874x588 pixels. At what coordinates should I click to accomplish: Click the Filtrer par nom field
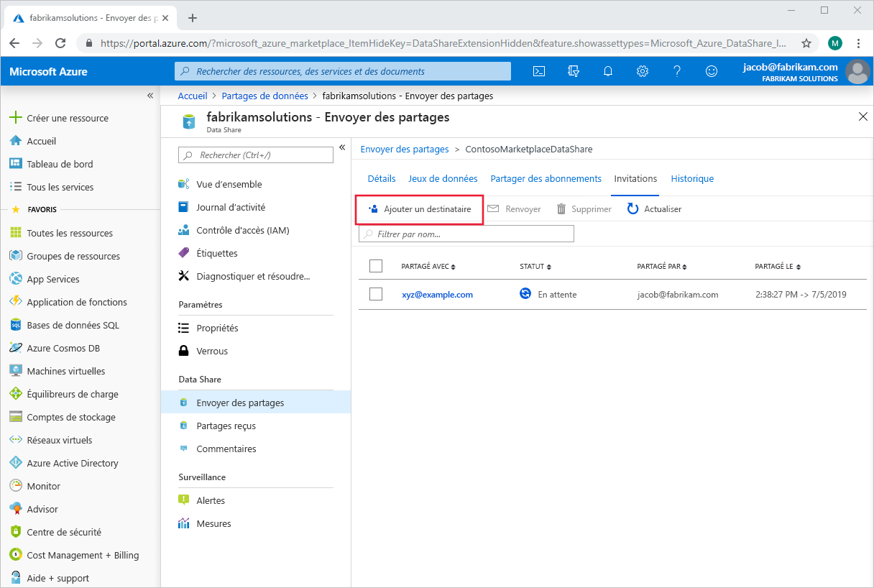[x=466, y=234]
